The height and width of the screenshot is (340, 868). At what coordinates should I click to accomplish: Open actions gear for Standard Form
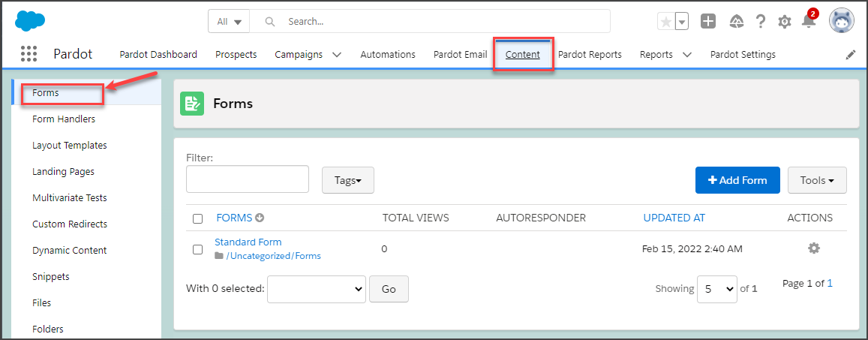coord(813,248)
